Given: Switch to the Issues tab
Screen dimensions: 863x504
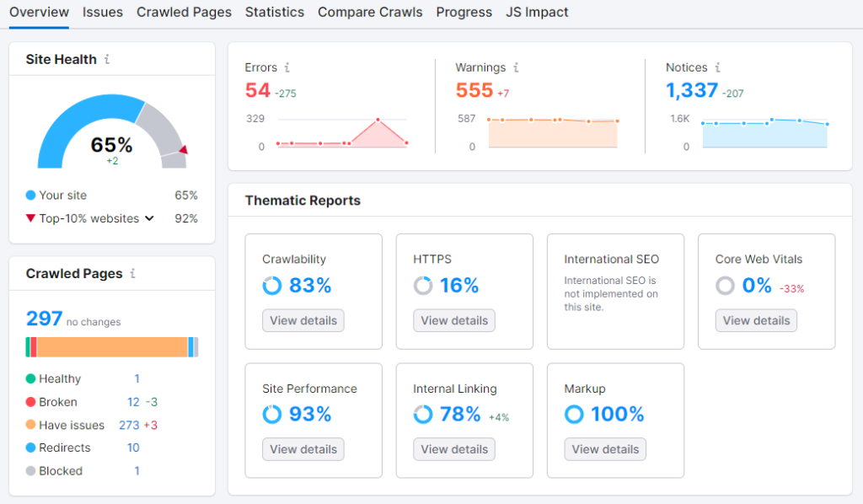Looking at the screenshot, I should [x=102, y=12].
